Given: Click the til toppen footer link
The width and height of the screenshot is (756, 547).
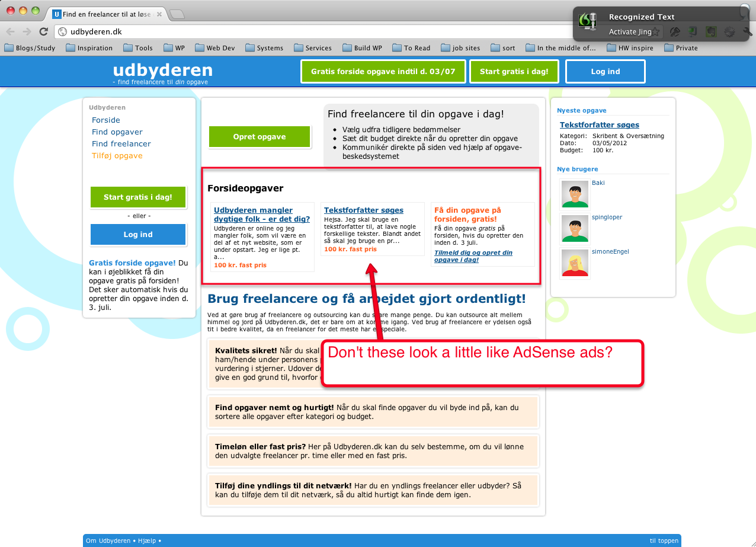Looking at the screenshot, I should point(664,540).
